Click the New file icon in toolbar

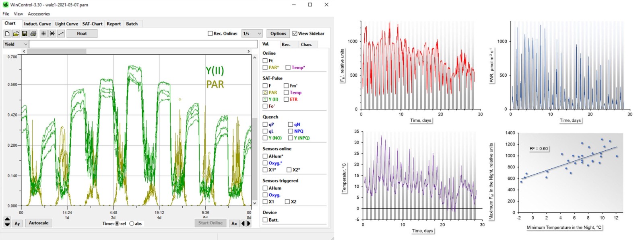tap(7, 34)
